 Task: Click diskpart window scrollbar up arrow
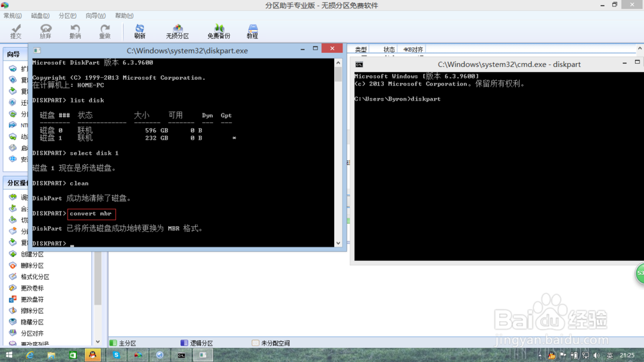(338, 63)
